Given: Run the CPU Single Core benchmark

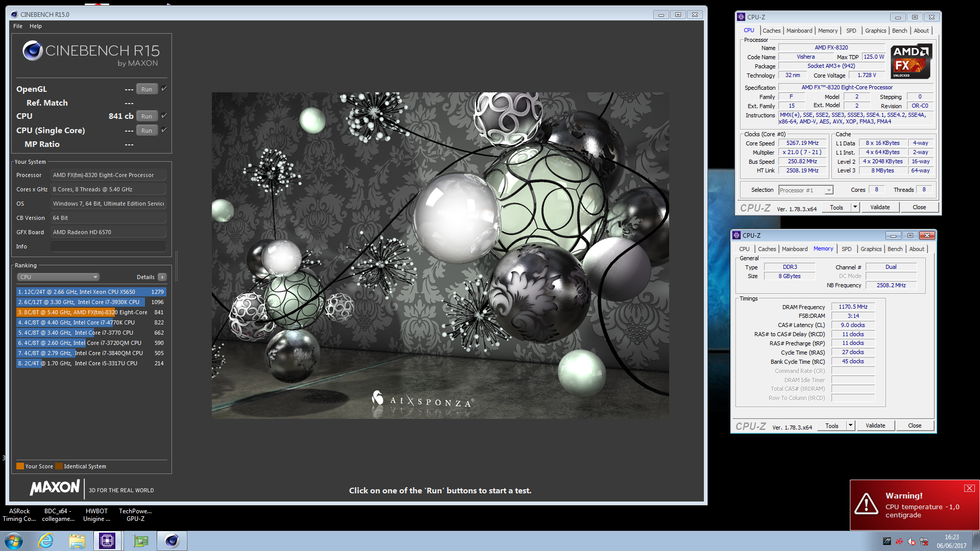Looking at the screenshot, I should tap(147, 131).
